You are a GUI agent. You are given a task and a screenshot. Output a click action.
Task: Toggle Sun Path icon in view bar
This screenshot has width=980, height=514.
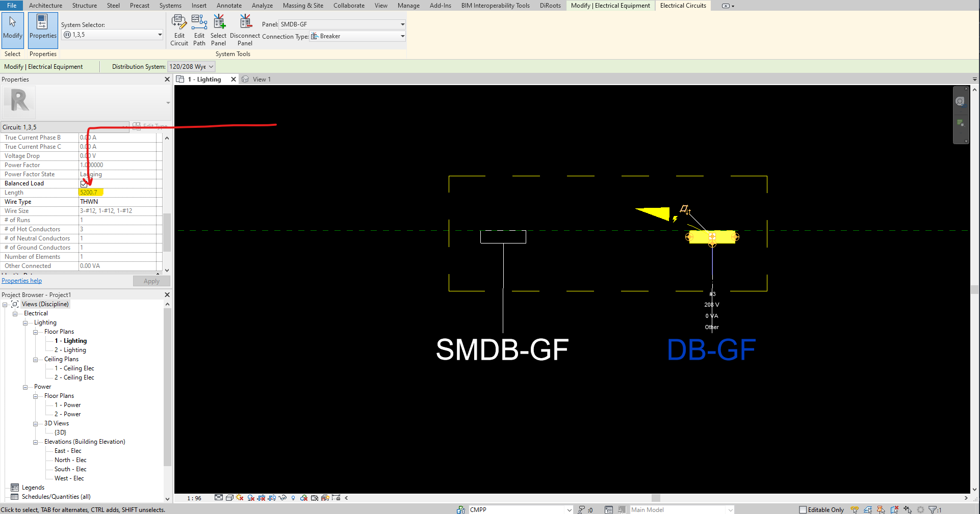[x=240, y=498]
